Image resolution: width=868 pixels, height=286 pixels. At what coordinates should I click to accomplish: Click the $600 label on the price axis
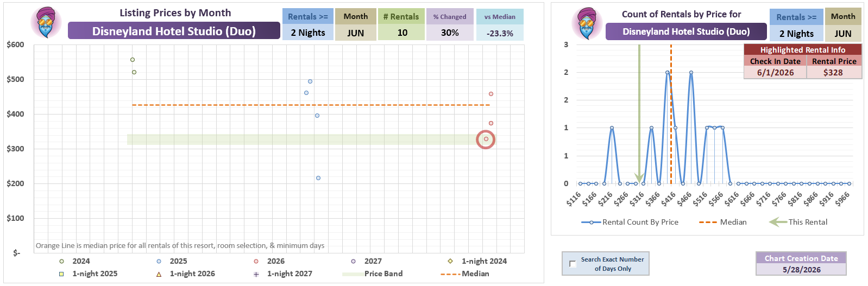pos(15,45)
